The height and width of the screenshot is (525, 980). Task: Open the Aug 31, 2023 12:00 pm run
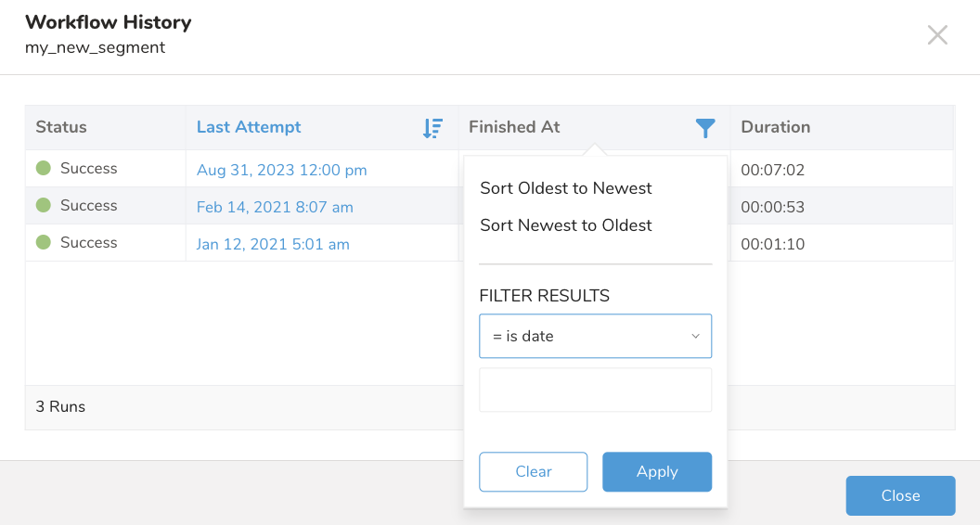(282, 170)
